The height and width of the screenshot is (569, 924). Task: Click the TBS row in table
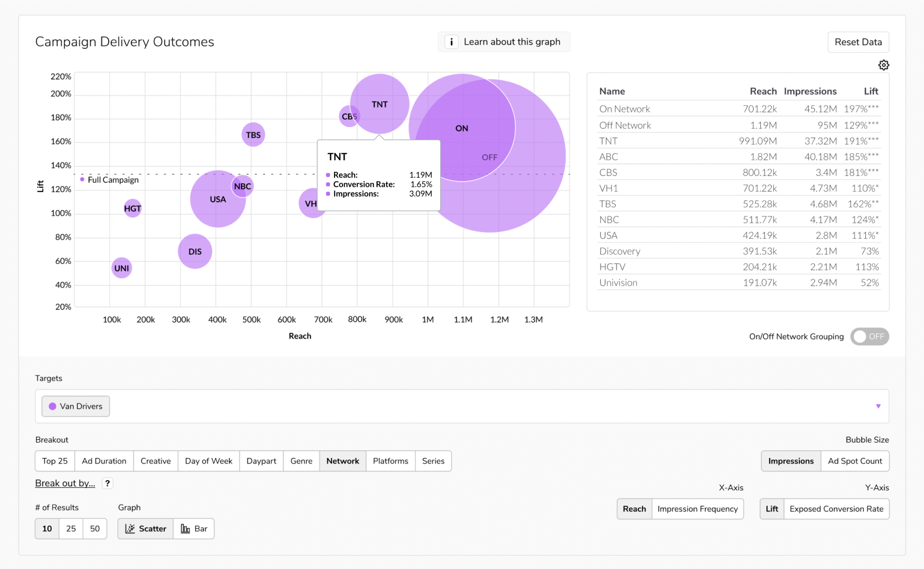point(739,204)
